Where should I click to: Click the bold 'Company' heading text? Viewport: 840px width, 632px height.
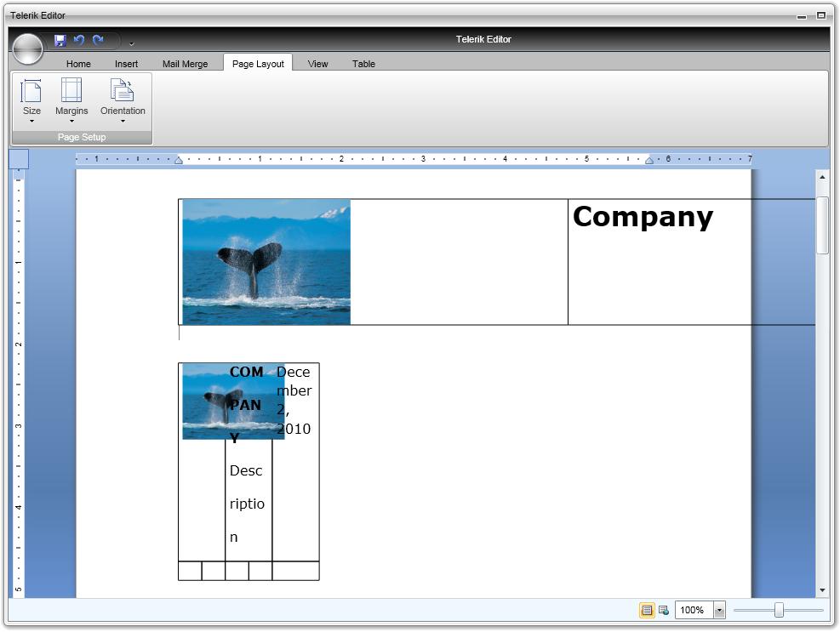point(643,218)
